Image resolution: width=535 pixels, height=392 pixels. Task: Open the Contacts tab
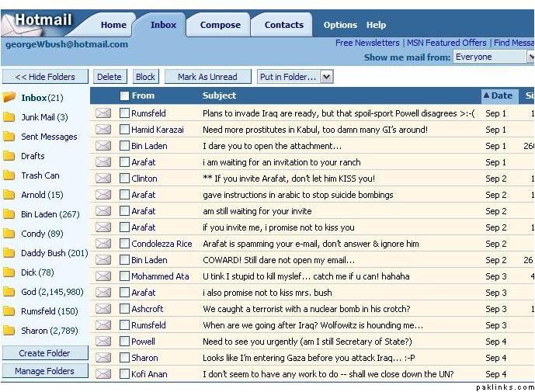click(x=283, y=25)
